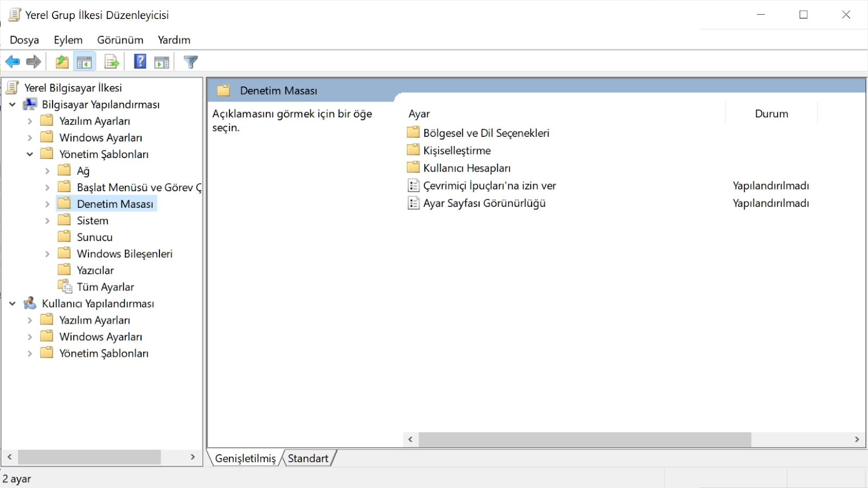Expand user Windows Ayarları node
This screenshot has height=488, width=868.
click(30, 337)
